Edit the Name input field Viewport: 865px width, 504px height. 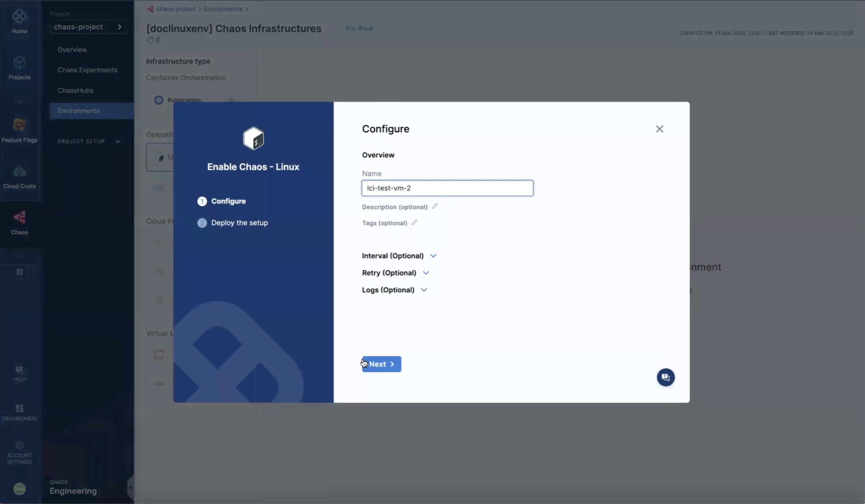[447, 188]
